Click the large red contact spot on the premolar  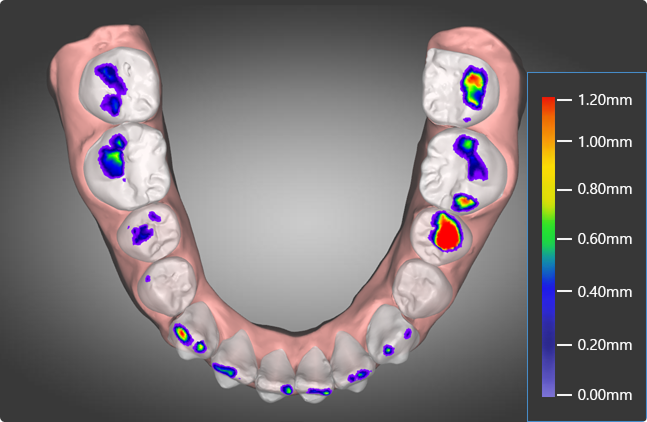(446, 232)
